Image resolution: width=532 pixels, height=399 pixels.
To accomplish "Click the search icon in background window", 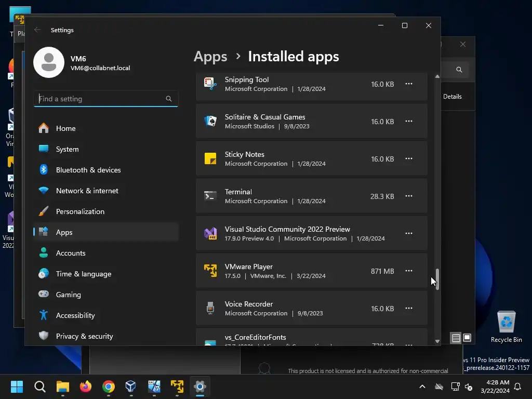I will (x=459, y=70).
